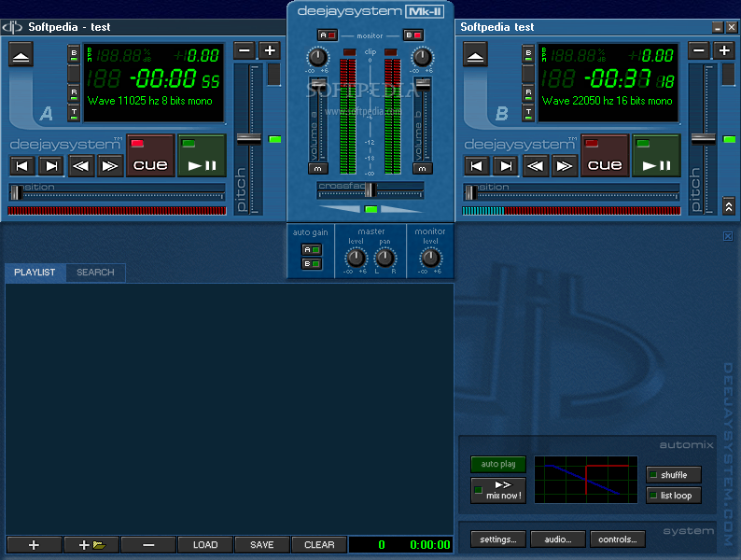Image resolution: width=741 pixels, height=560 pixels.
Task: Click the deck B pitch slider handle
Action: click(x=703, y=139)
